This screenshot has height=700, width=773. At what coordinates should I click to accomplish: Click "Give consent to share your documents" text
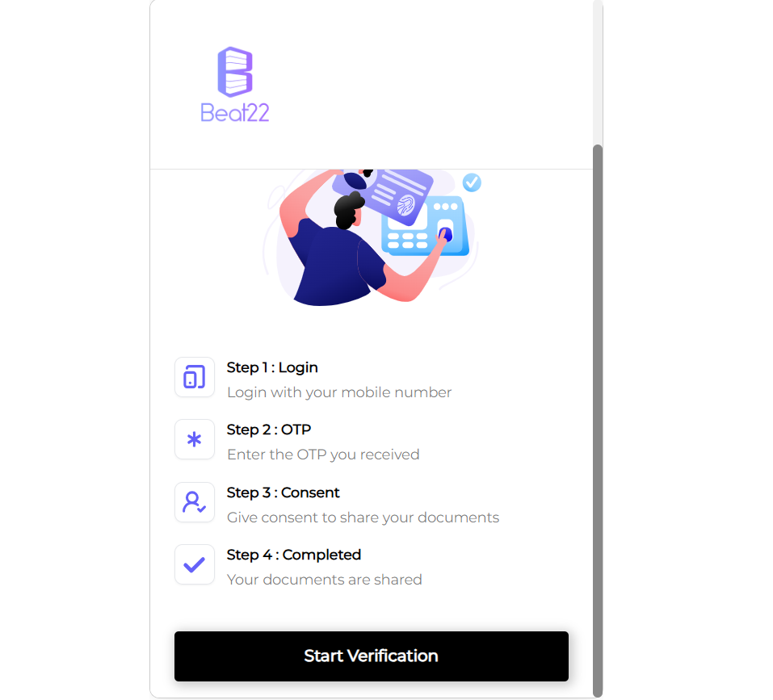363,518
